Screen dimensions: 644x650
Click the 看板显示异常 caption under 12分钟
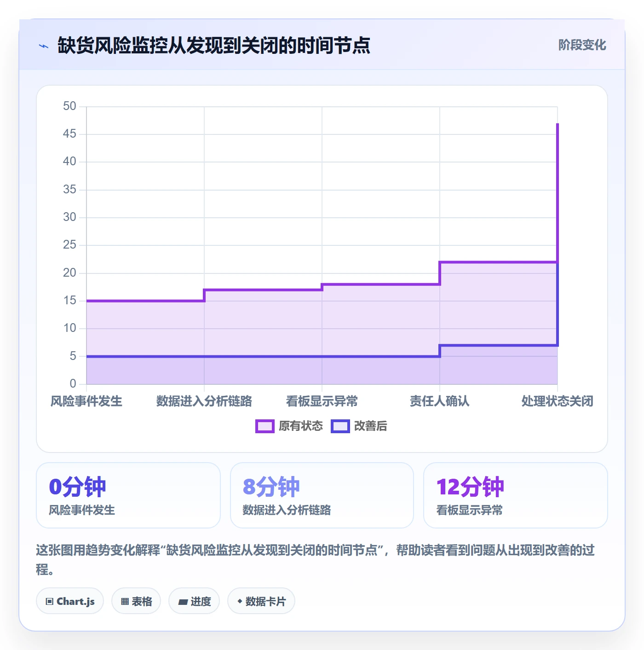(x=469, y=510)
